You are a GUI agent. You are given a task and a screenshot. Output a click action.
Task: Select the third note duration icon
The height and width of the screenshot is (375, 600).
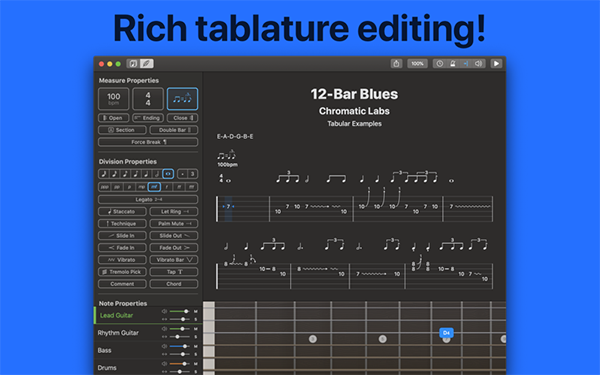pyautogui.click(x=125, y=174)
